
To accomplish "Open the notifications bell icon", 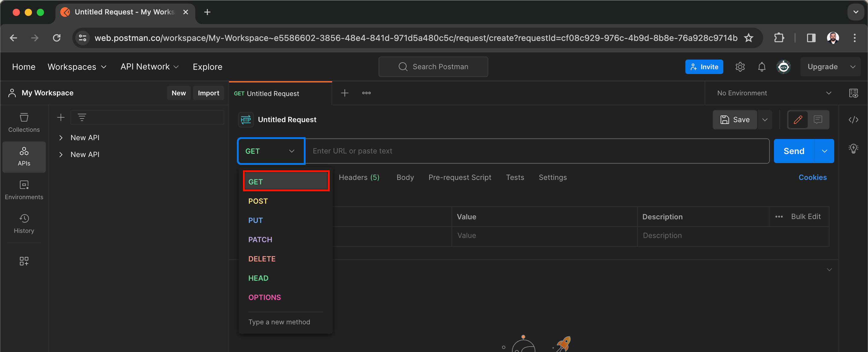I will click(762, 66).
